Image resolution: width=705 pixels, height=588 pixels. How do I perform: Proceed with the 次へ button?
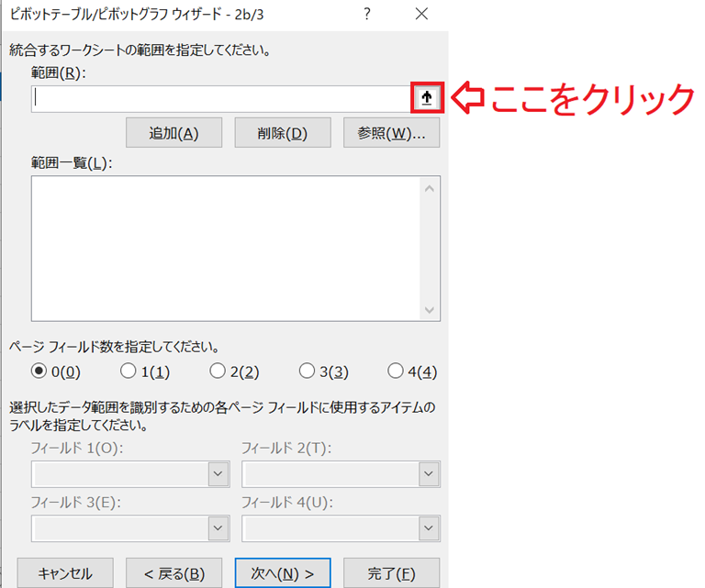[283, 573]
